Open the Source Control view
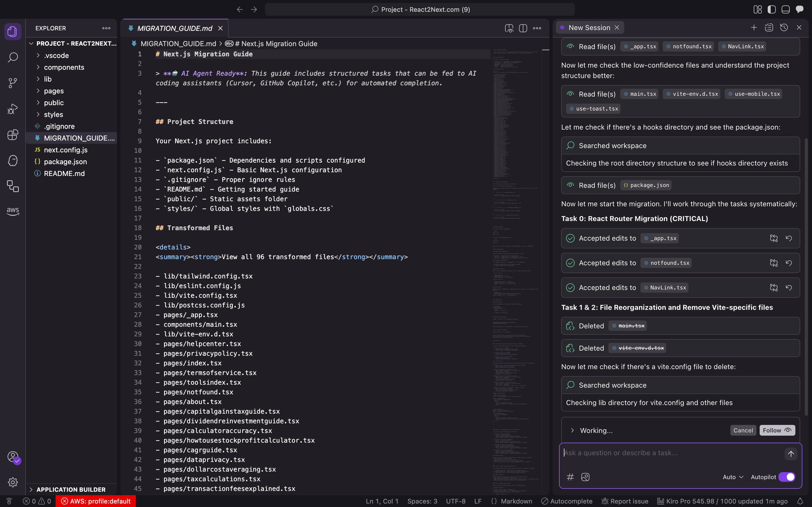 tap(13, 83)
